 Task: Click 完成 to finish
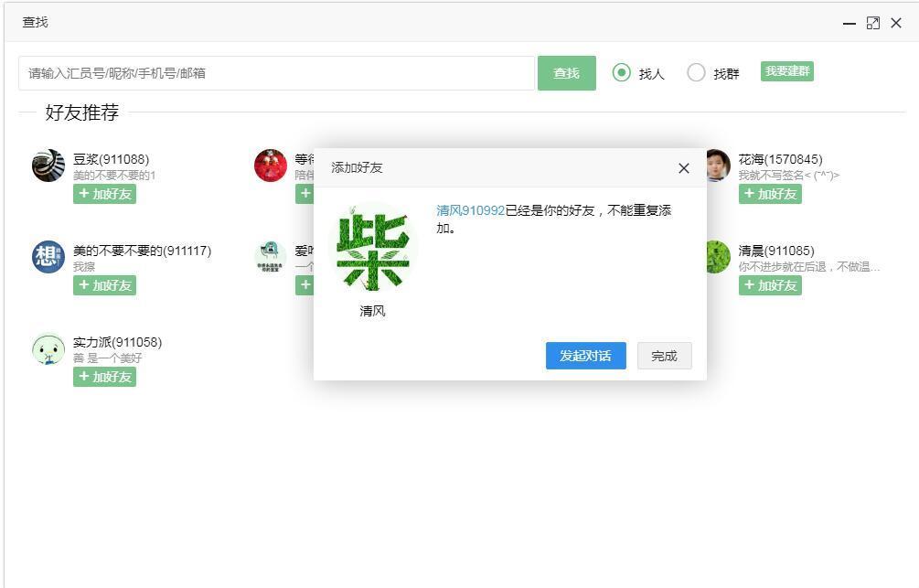[x=664, y=356]
